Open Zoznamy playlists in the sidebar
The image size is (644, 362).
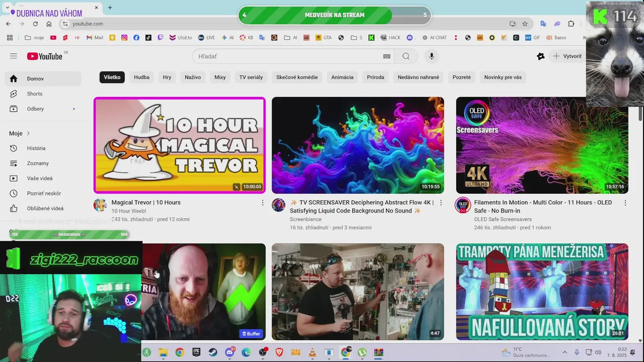pyautogui.click(x=43, y=163)
